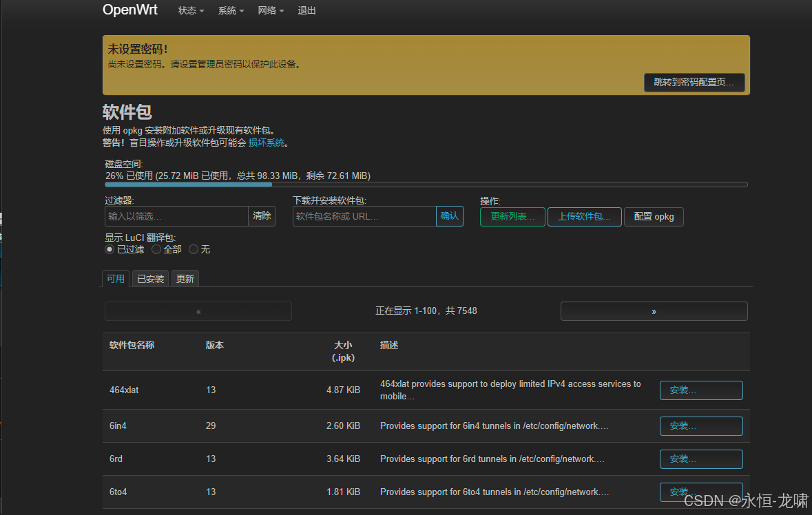The image size is (812, 515).
Task: Click version 29 in the 6in4 row
Action: coord(211,426)
